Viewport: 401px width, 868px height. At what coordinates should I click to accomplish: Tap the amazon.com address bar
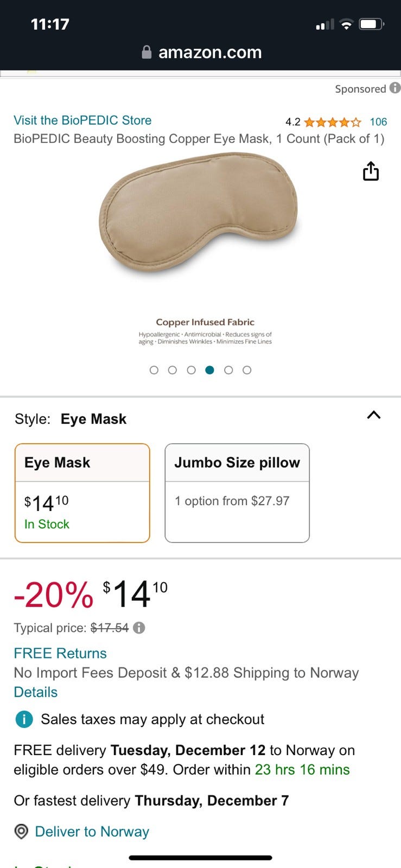tap(209, 52)
